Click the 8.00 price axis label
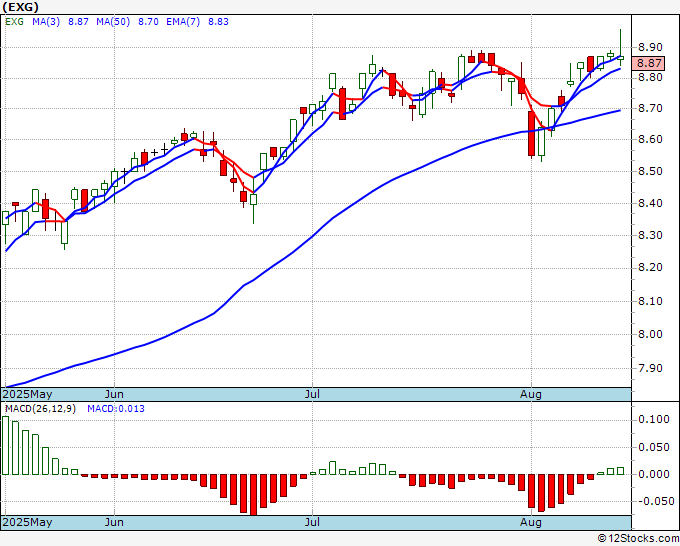The image size is (680, 546). point(651,334)
